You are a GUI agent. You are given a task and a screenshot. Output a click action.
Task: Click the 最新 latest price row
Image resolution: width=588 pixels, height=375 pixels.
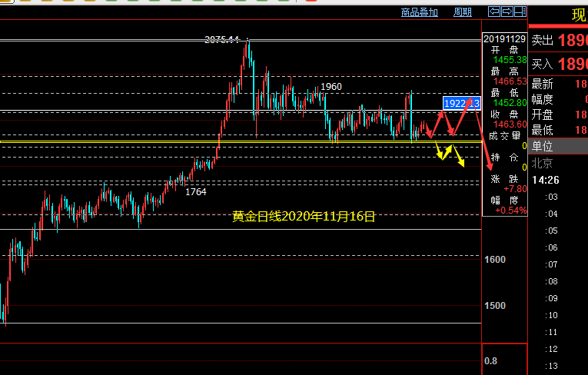coord(558,84)
